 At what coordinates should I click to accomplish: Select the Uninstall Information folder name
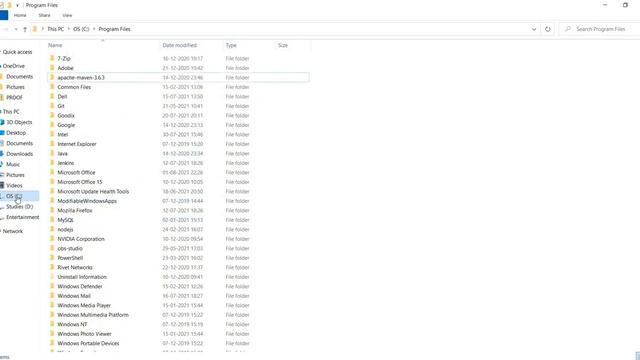click(82, 277)
